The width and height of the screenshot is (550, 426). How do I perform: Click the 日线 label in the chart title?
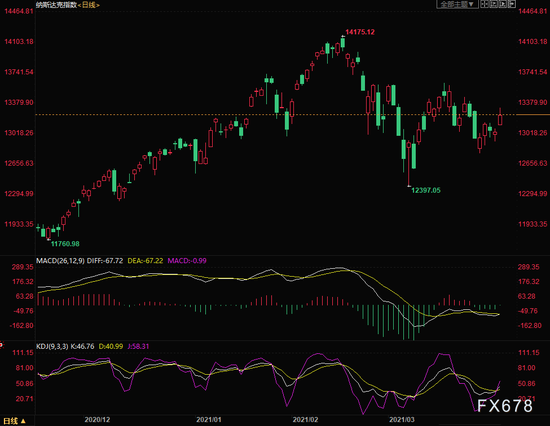coord(88,5)
